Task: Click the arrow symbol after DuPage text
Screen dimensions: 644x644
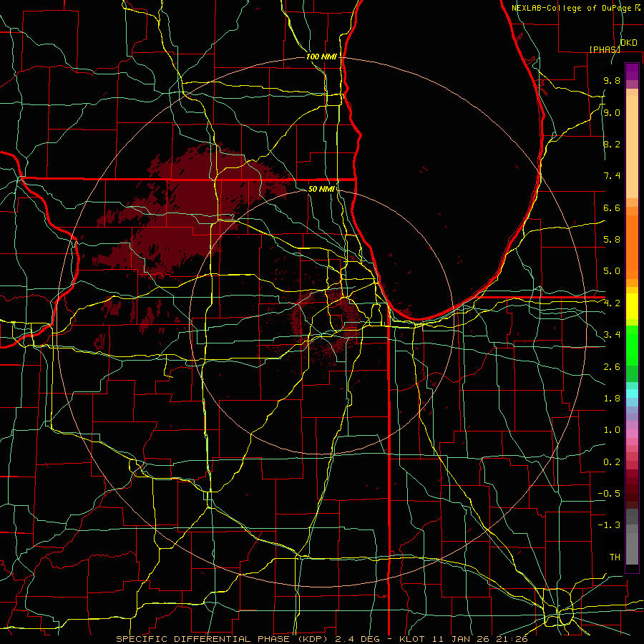Action: [638, 8]
